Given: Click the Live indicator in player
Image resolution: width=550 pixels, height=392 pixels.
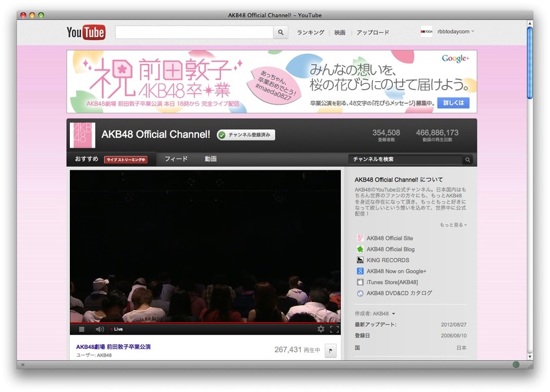Looking at the screenshot, I should [x=117, y=329].
